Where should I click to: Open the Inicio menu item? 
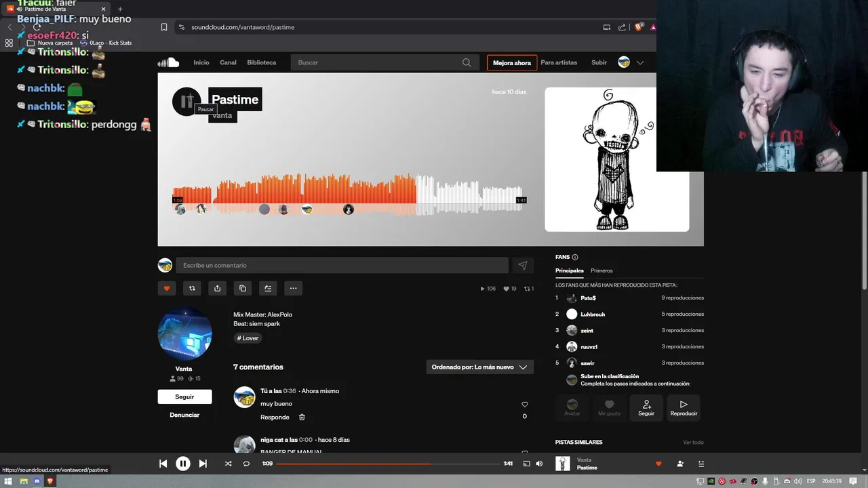(201, 62)
